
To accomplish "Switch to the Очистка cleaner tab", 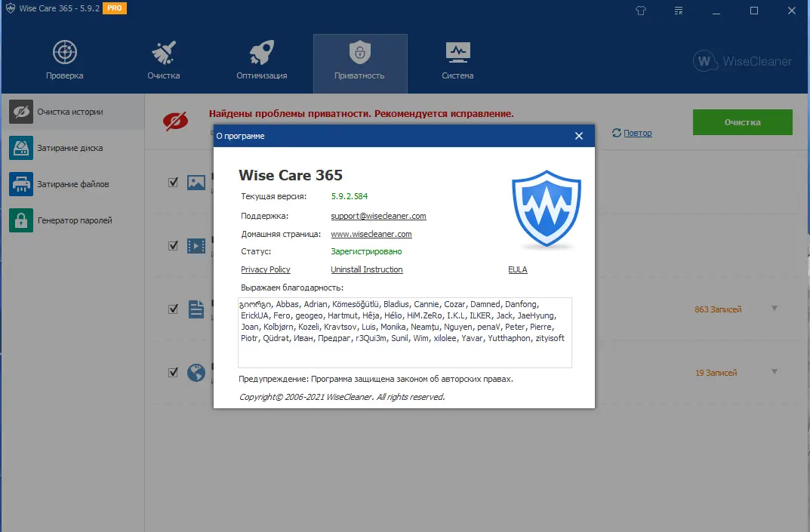I will [163, 61].
